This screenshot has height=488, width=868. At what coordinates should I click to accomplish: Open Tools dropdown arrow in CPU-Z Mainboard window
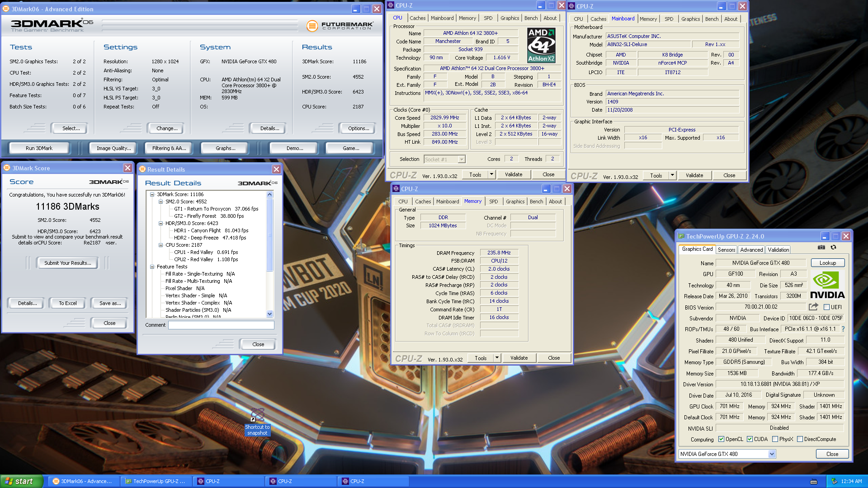[x=672, y=175]
